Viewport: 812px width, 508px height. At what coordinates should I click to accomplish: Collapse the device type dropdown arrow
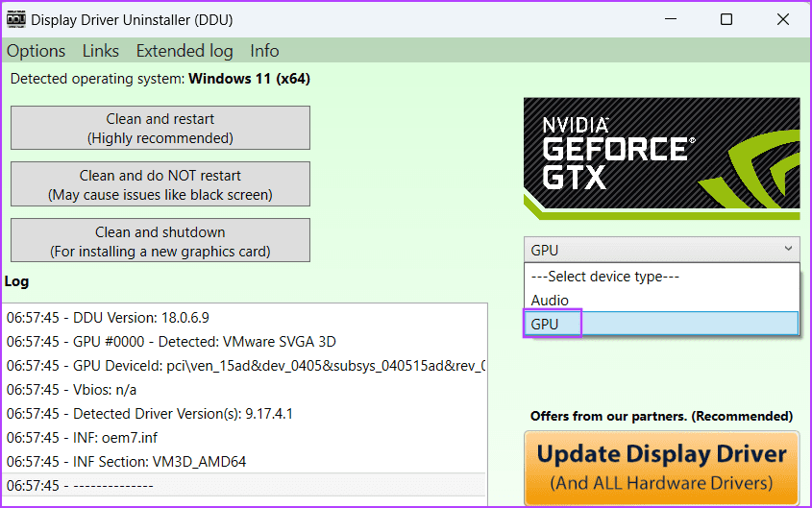788,250
